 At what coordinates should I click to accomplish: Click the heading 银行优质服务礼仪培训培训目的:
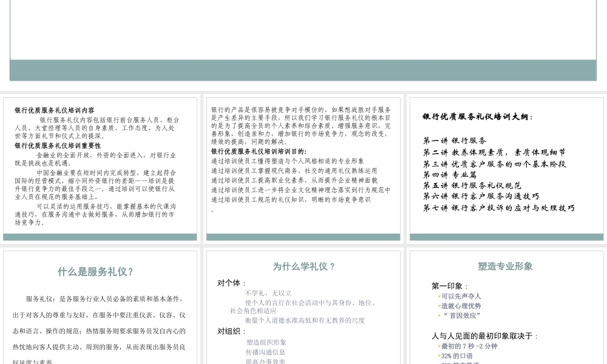[x=259, y=152]
